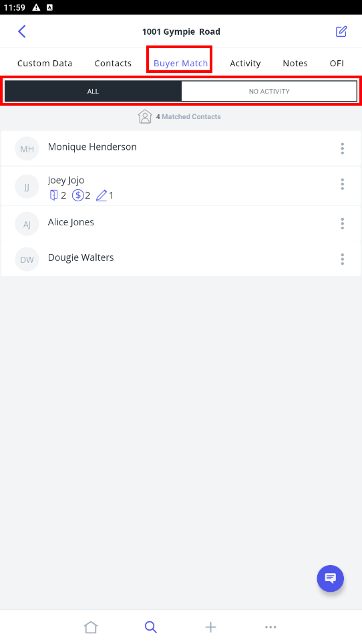Tap the back arrow icon

coord(22,31)
